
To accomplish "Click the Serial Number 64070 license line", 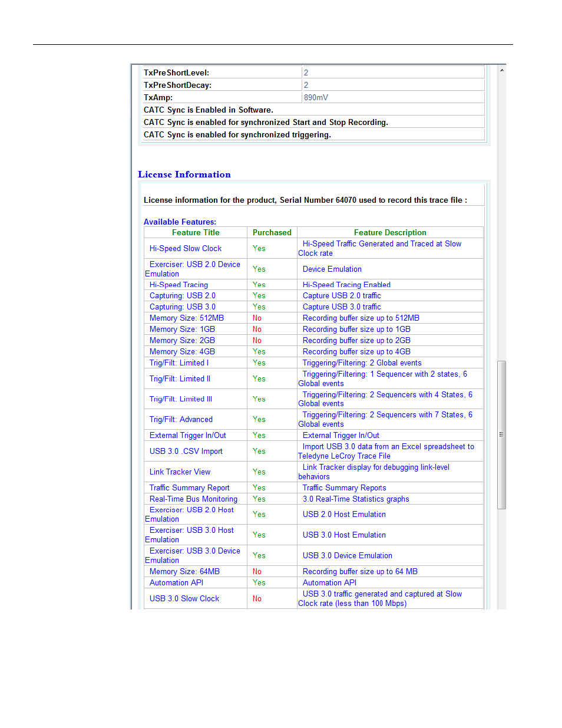I will 305,200.
